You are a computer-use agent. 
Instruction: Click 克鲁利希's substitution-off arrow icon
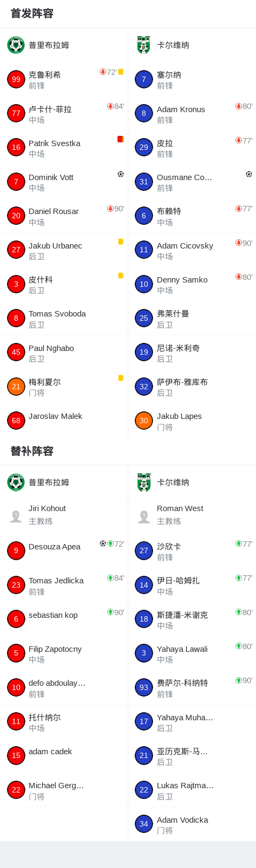click(102, 72)
